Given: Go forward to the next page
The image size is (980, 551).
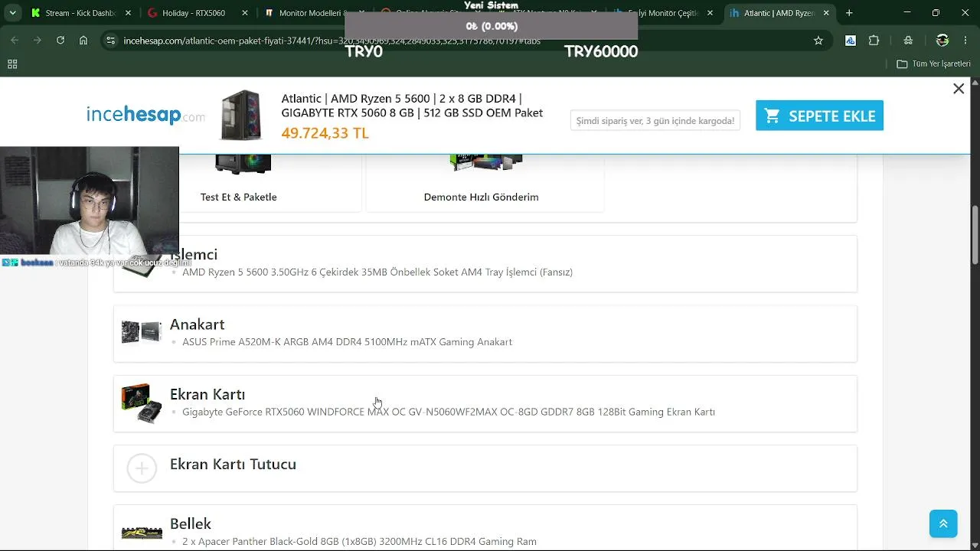Looking at the screenshot, I should [38, 41].
